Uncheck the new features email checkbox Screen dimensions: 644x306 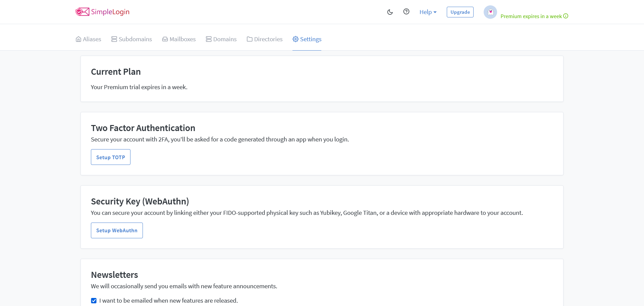point(94,301)
